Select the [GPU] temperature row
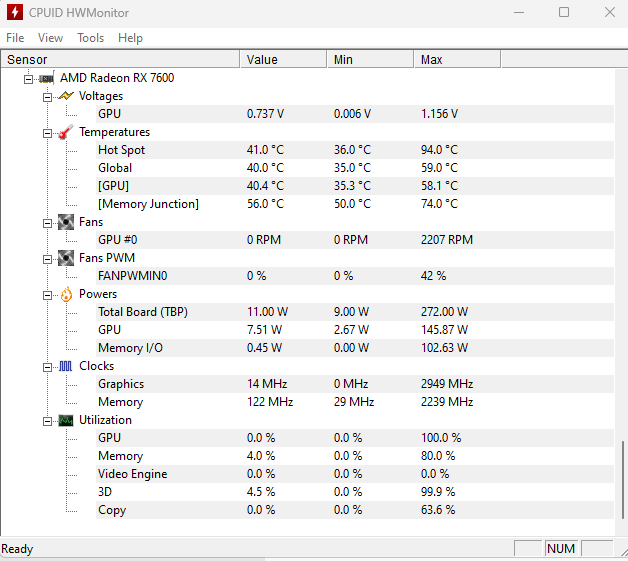Image resolution: width=628 pixels, height=561 pixels. click(x=355, y=186)
